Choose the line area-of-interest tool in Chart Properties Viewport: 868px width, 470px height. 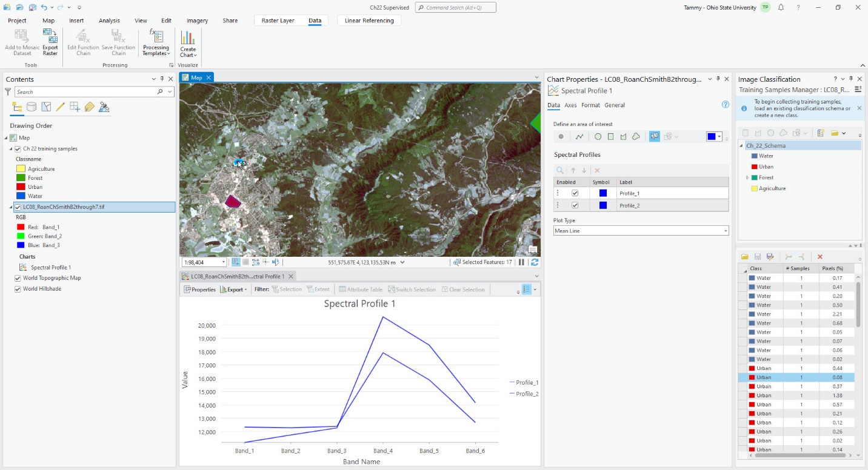(x=579, y=137)
